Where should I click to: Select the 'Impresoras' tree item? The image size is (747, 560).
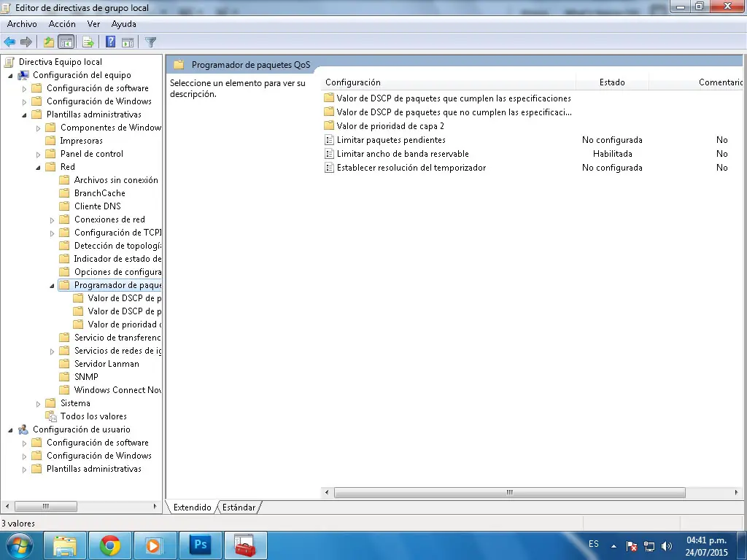click(81, 141)
